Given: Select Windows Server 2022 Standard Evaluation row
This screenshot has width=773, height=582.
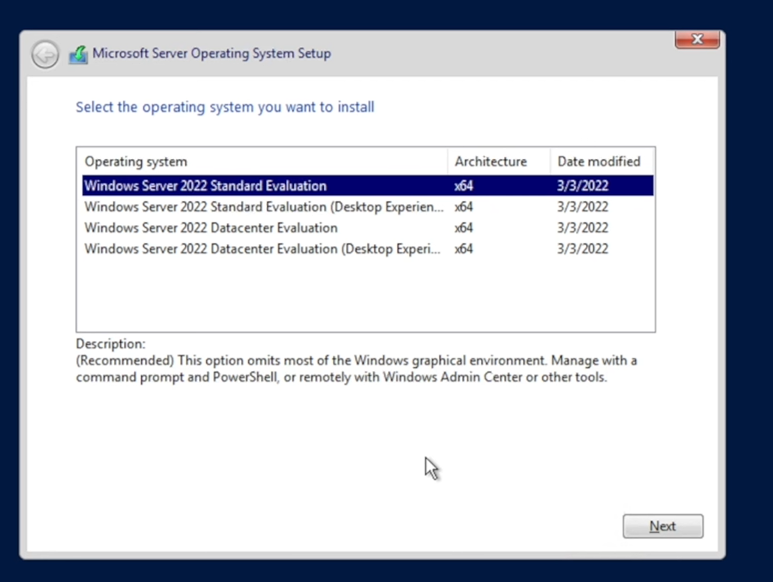Looking at the screenshot, I should (x=368, y=186).
